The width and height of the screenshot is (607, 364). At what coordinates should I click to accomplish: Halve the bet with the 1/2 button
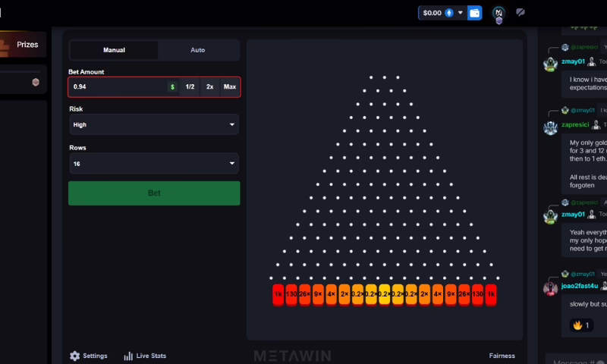coord(190,86)
